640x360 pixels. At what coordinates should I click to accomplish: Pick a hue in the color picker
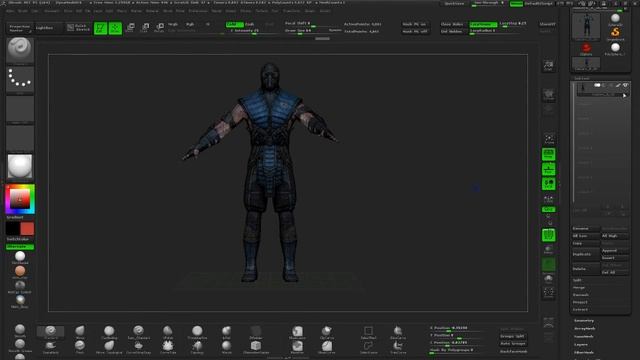pos(20,199)
